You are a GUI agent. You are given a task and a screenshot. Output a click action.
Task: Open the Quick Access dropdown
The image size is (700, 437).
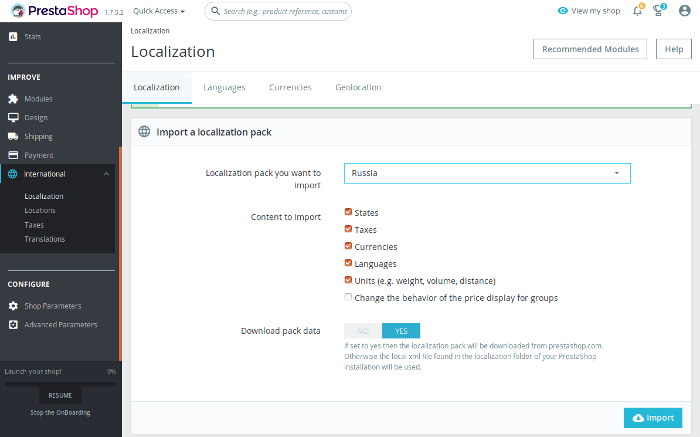(x=159, y=11)
